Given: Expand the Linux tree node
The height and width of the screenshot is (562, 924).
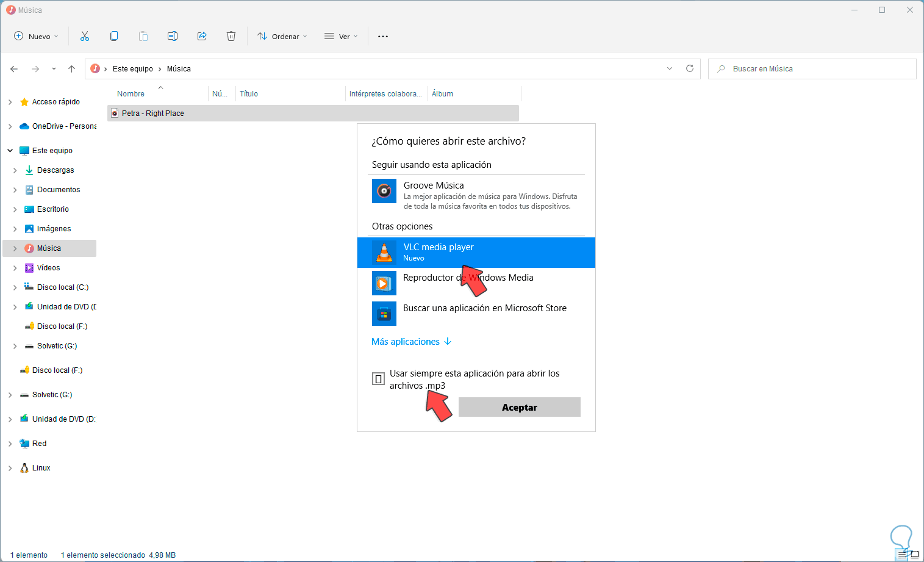Looking at the screenshot, I should [x=10, y=468].
